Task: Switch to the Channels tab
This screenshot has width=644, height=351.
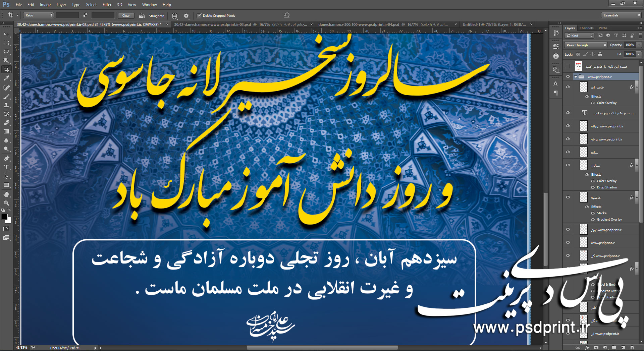Action: point(586,28)
